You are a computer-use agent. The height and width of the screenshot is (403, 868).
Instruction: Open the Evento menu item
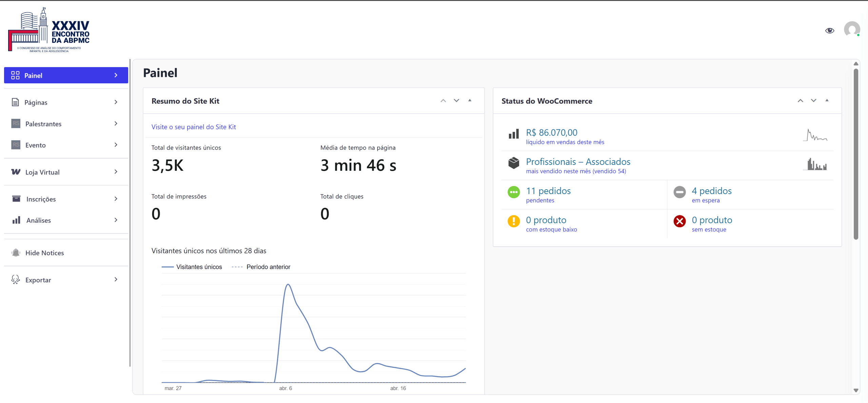(x=35, y=145)
